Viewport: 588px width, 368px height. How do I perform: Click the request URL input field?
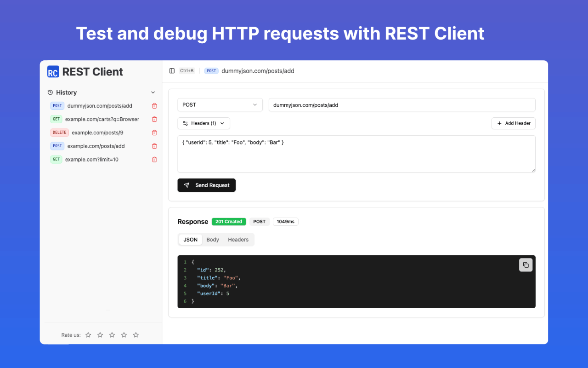point(402,104)
